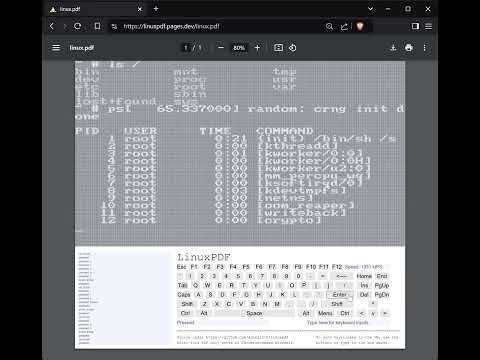480x360 pixels.
Task: Click the F1 virtual key
Action: [x=194, y=267]
